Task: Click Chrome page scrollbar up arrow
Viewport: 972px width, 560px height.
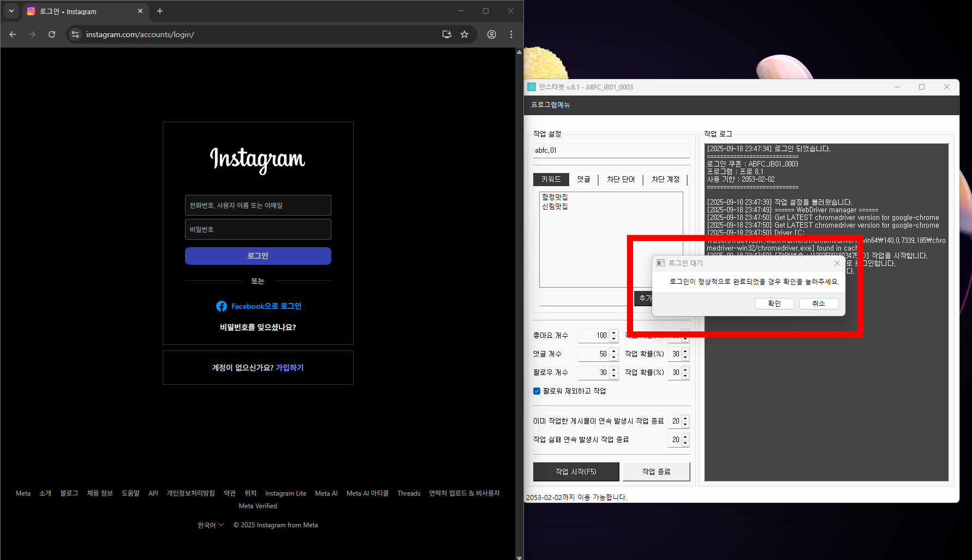Action: 519,52
